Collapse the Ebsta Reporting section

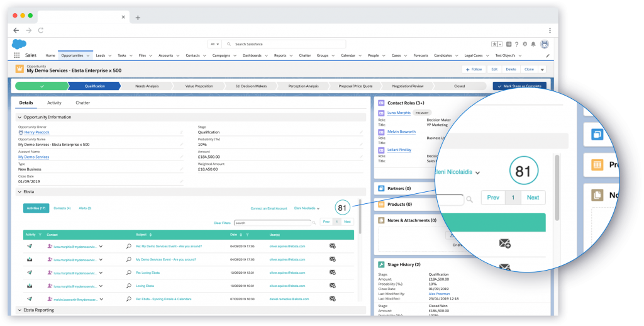[19, 310]
